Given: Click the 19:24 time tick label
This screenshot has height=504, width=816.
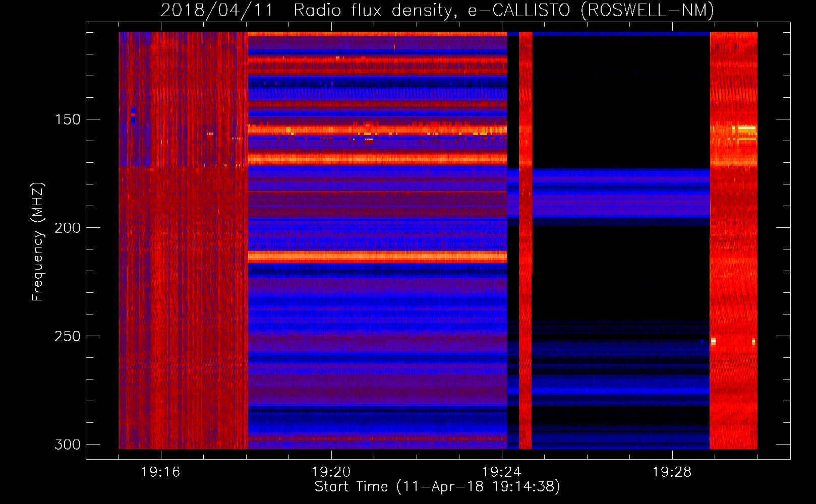Looking at the screenshot, I should point(502,472).
